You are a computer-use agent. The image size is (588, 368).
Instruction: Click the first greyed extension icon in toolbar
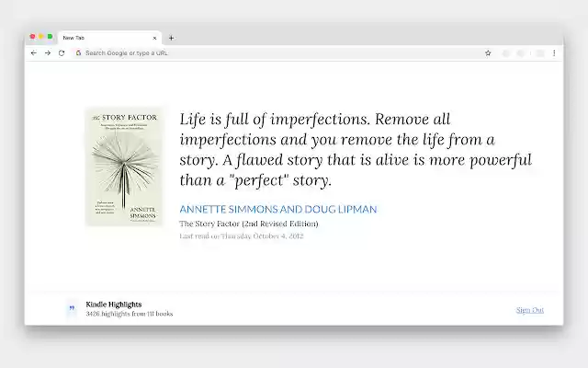click(506, 53)
